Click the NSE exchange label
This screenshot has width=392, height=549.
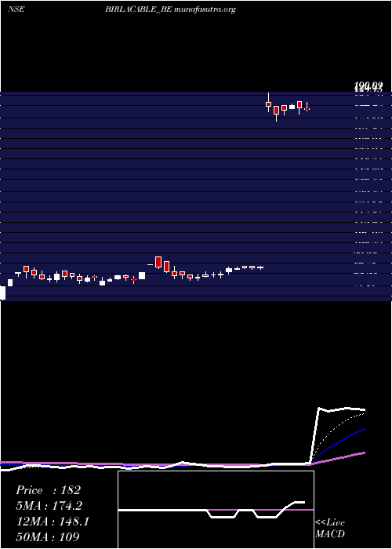[x=16, y=9]
